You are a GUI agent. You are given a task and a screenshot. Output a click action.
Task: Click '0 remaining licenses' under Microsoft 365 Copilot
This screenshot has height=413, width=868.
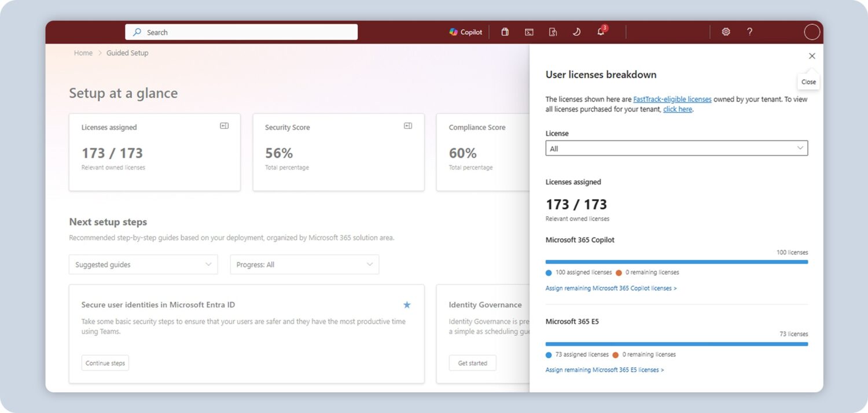(x=648, y=272)
